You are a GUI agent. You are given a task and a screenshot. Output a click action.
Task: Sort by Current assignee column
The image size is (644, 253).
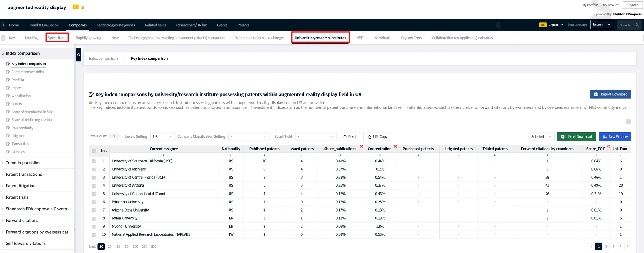pyautogui.click(x=164, y=155)
